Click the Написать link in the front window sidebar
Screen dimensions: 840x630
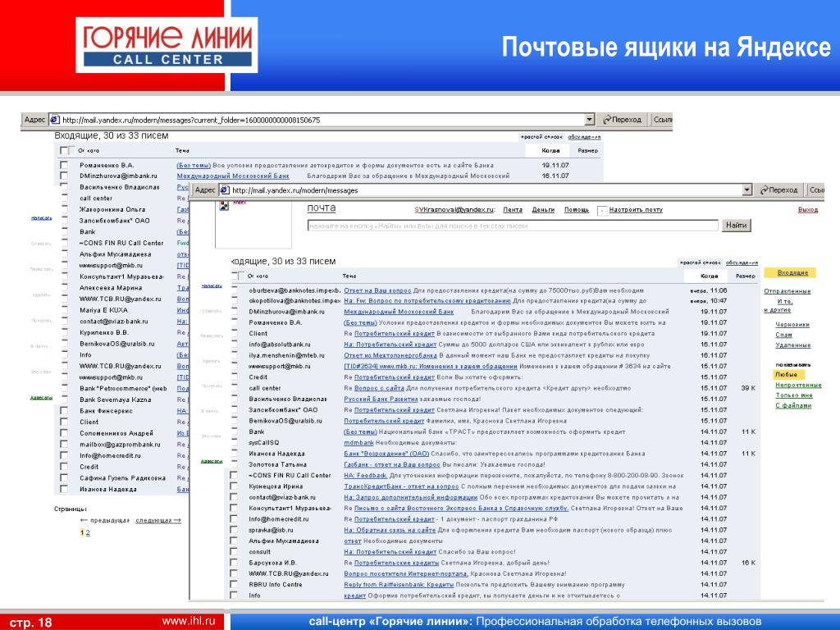point(212,286)
